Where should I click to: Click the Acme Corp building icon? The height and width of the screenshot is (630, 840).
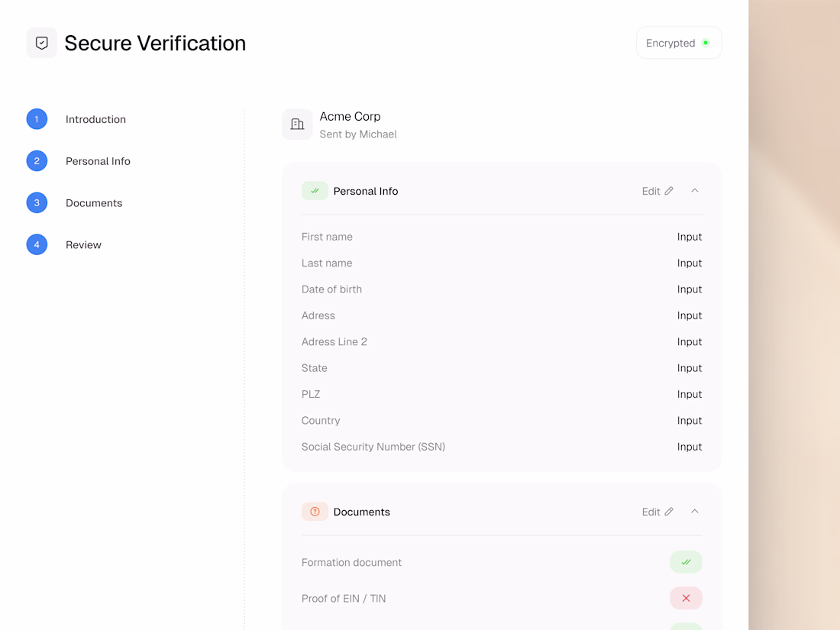[297, 124]
